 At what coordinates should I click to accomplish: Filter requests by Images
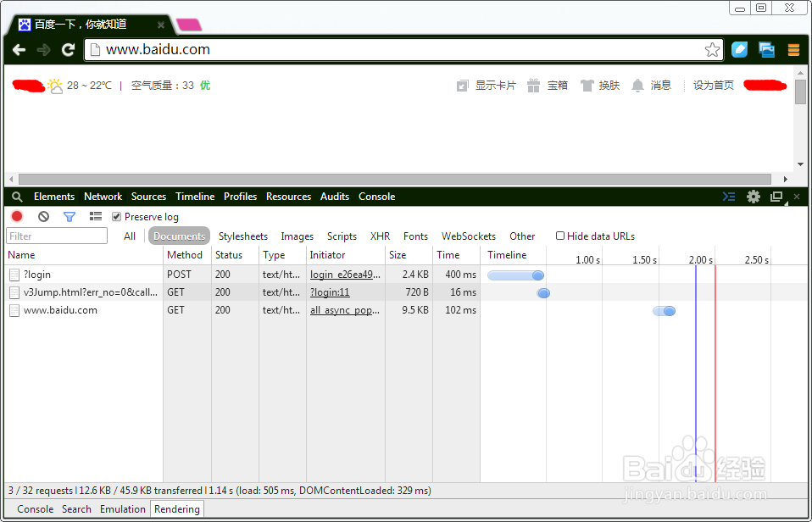[298, 236]
